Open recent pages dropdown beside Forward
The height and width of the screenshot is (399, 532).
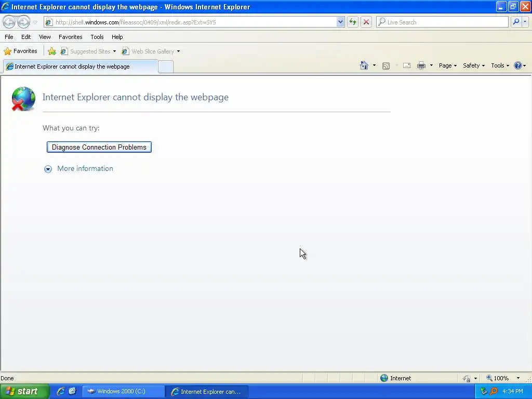[35, 22]
